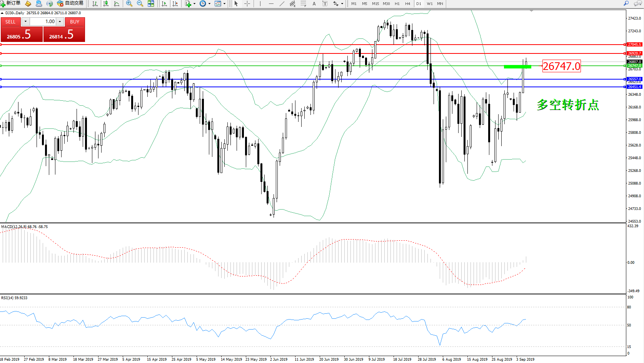The width and height of the screenshot is (644, 363).
Task: Select the crosshair tool
Action: [x=247, y=3]
